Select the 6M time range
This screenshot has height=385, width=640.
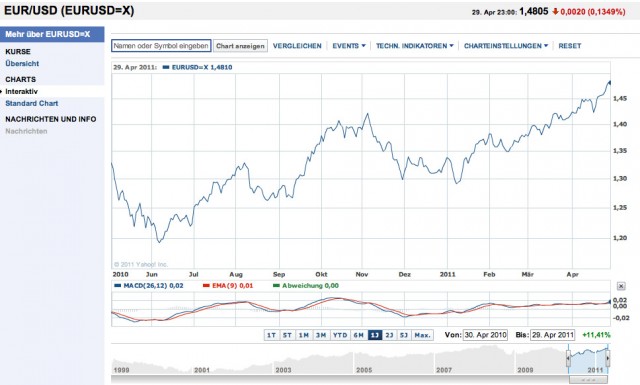[x=358, y=335]
